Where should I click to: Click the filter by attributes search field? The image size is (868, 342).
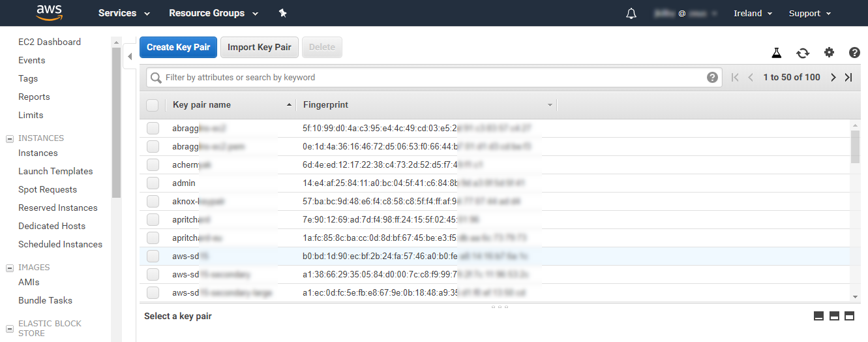[434, 77]
